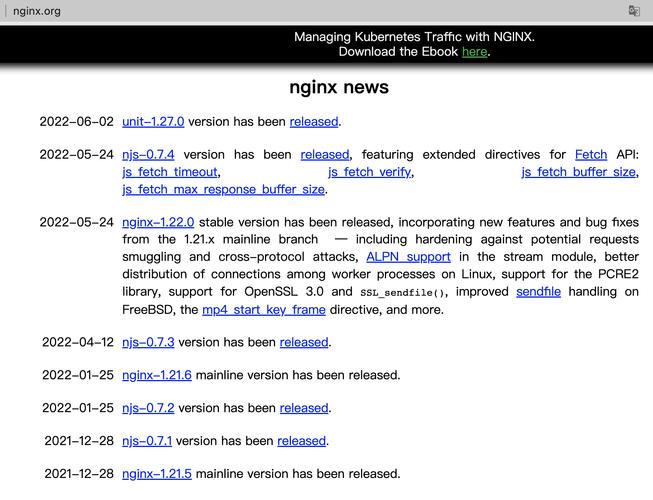Viewport: 653px width, 500px height.
Task: Click 'released' link on the unit-1.27.0 row
Action: [314, 122]
